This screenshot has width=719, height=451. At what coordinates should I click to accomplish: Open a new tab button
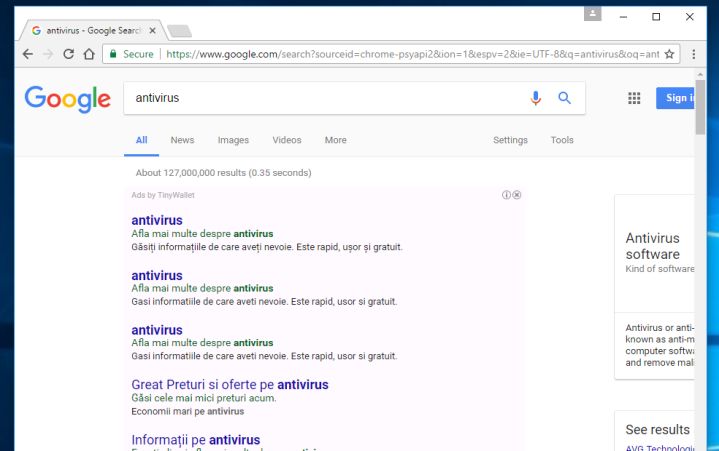179,31
